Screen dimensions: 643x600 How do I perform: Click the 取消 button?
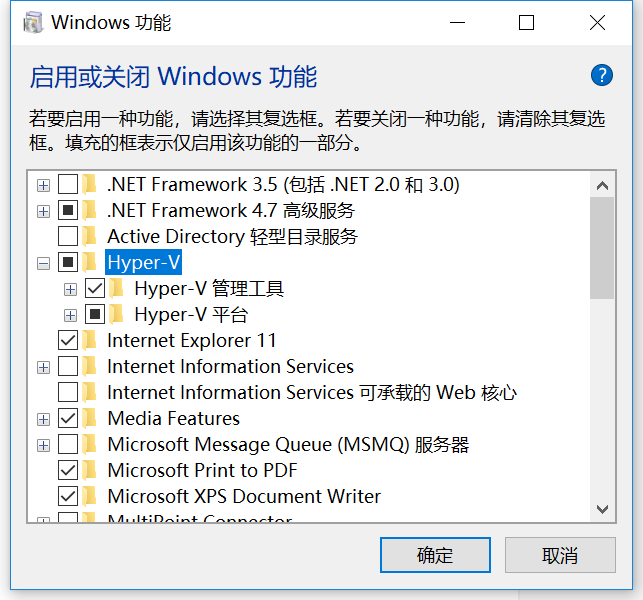560,555
